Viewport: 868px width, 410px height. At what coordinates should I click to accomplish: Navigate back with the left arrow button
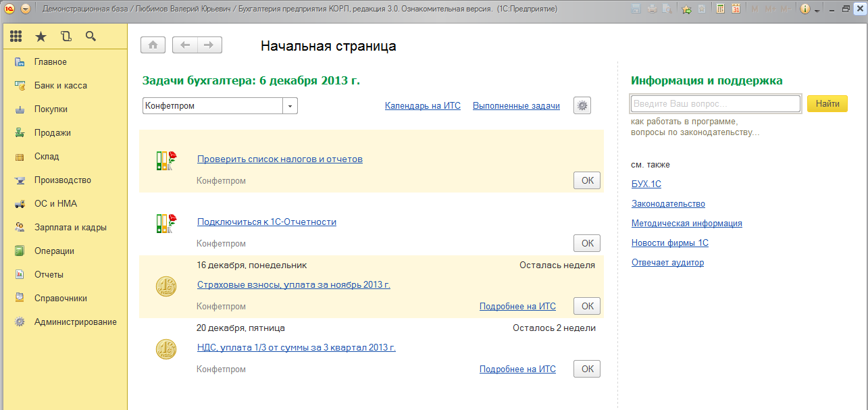tap(185, 45)
